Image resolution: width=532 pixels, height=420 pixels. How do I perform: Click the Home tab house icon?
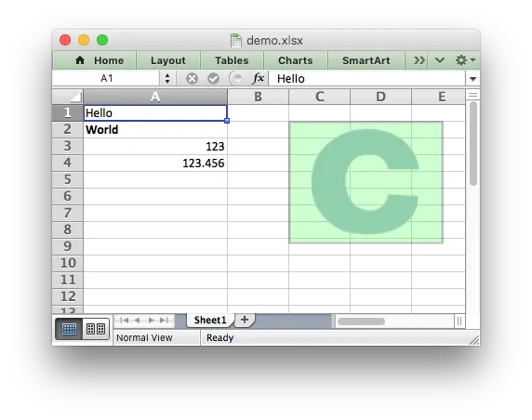[x=80, y=60]
